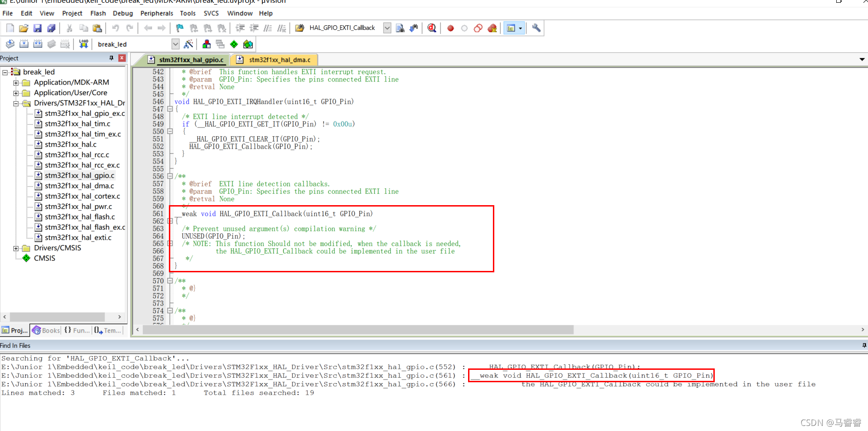Open the Project menu
The width and height of the screenshot is (868, 431).
[x=72, y=13]
